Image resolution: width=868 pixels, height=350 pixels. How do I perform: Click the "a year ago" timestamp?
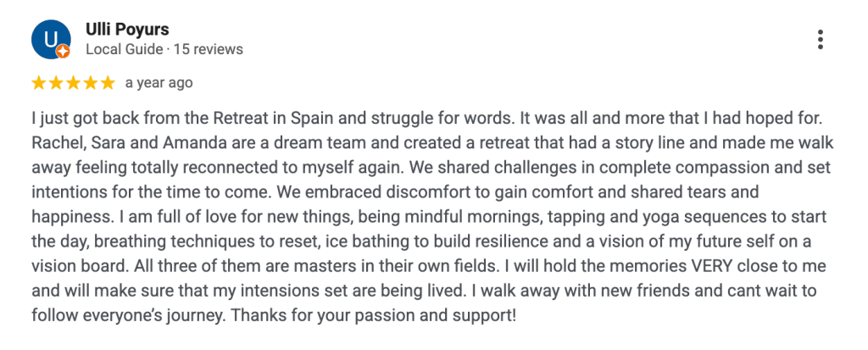tap(159, 83)
